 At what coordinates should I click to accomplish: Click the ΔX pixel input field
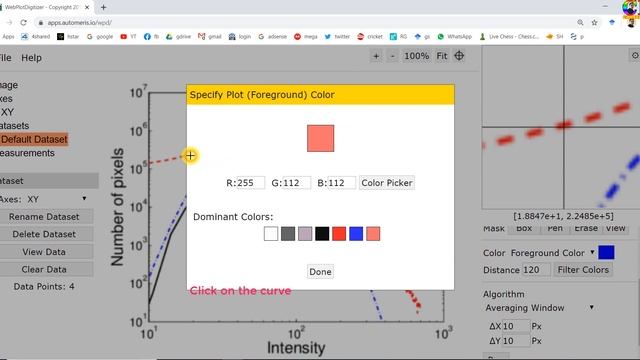(516, 326)
